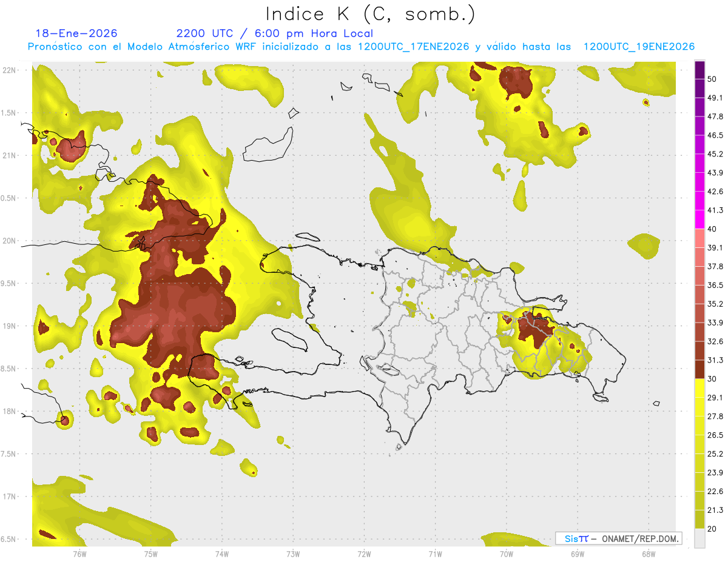728x562 pixels.
Task: Click the '39.1' colorbar value
Action: [x=715, y=247]
